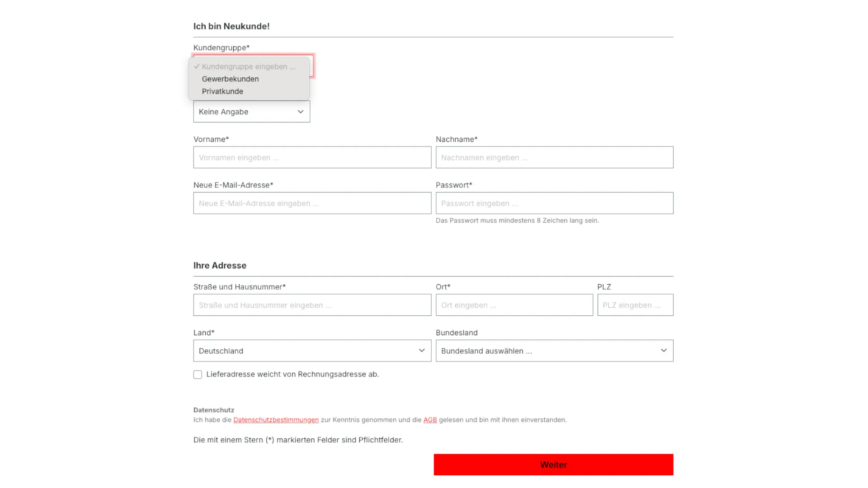This screenshot has width=868, height=488.
Task: Open the Land dropdown showing Deutschland
Action: (312, 351)
